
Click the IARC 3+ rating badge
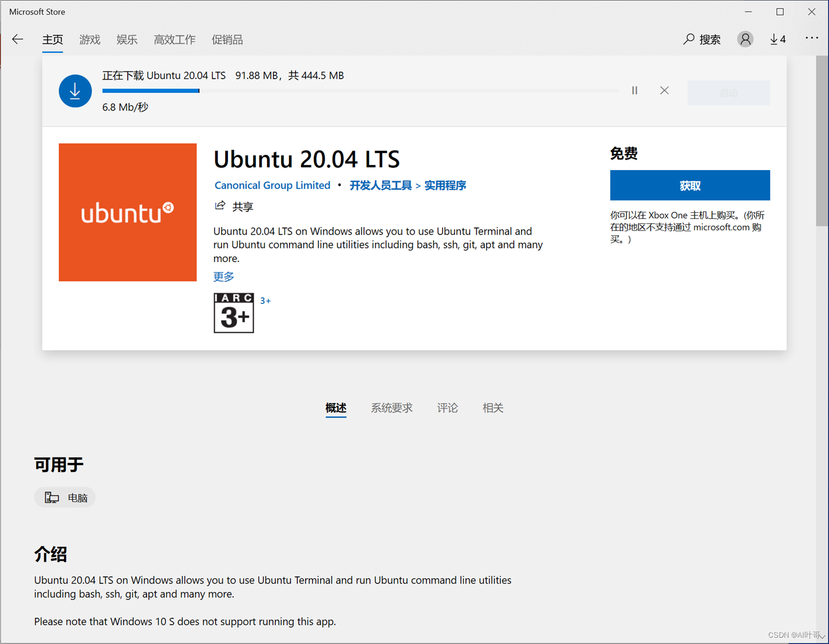234,313
